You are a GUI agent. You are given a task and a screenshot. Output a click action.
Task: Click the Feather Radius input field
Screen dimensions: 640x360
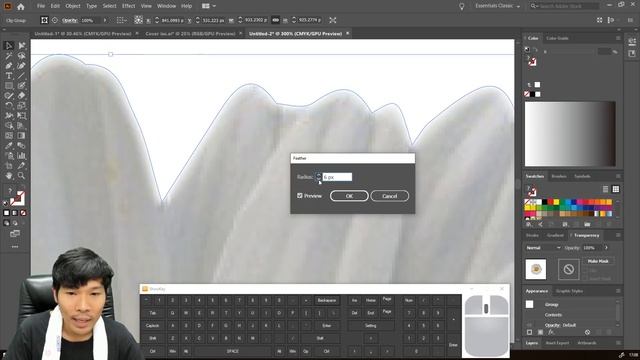click(337, 177)
